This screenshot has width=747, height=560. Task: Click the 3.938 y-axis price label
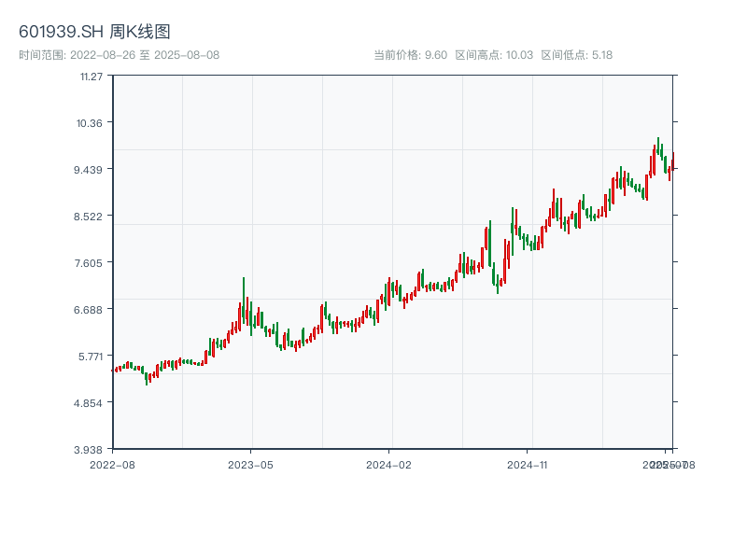[91, 450]
